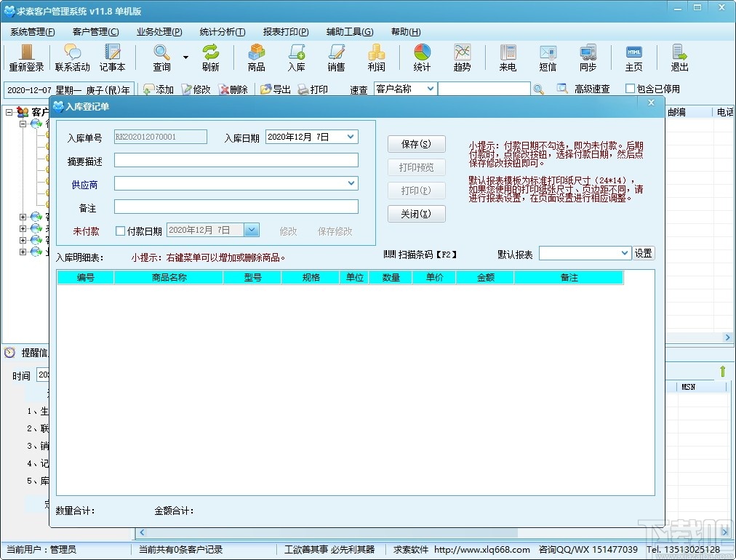
Task: Click the 数量 column header
Action: coord(391,277)
